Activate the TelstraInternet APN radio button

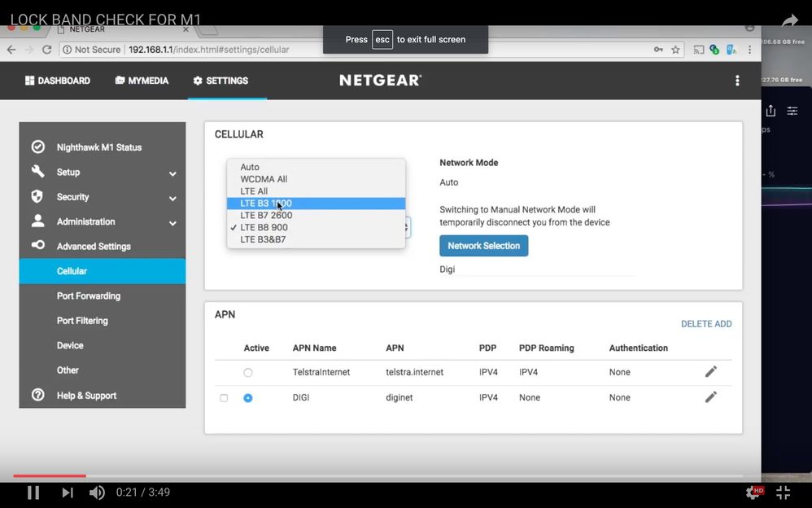coord(248,372)
